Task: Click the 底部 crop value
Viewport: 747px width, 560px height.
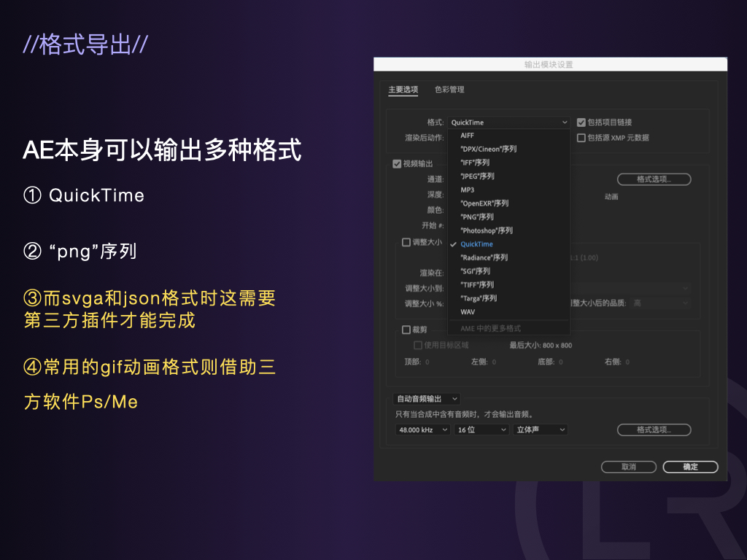Action: point(561,362)
